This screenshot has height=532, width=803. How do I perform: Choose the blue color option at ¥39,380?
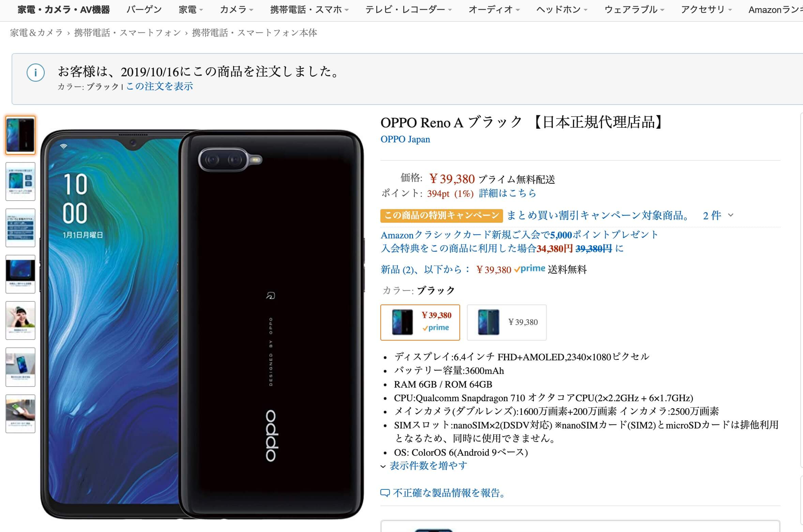tap(507, 322)
